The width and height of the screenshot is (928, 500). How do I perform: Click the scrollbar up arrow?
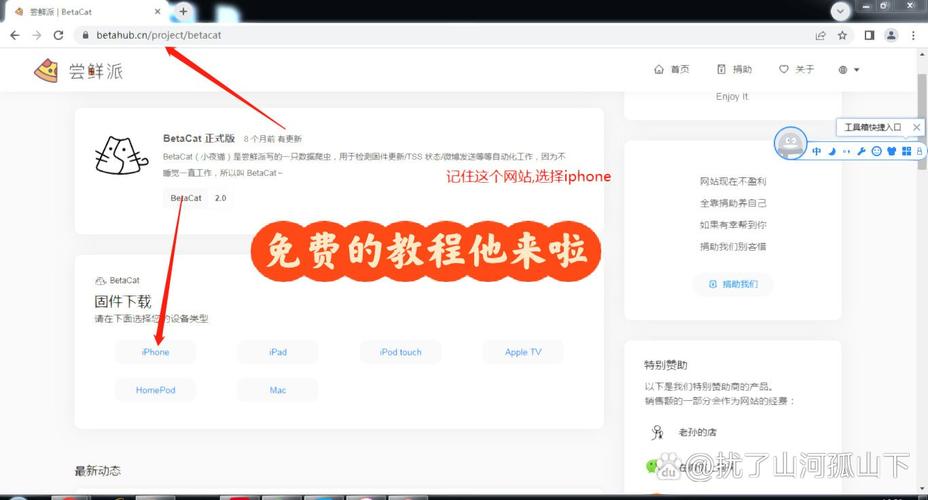click(922, 54)
